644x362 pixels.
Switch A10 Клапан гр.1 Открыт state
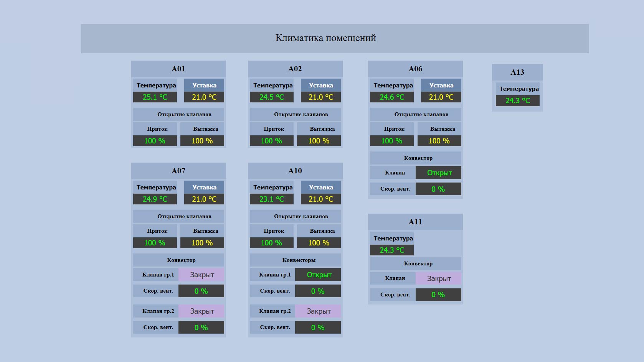click(x=318, y=275)
